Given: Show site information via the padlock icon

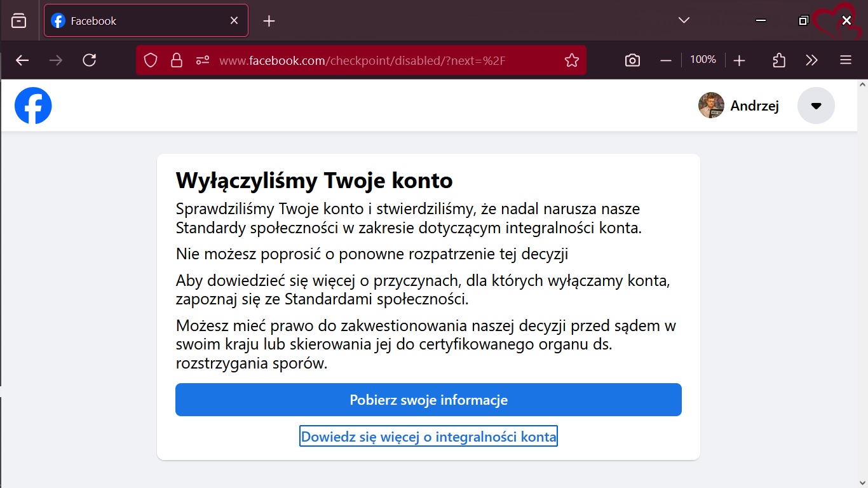Looking at the screenshot, I should tap(177, 60).
